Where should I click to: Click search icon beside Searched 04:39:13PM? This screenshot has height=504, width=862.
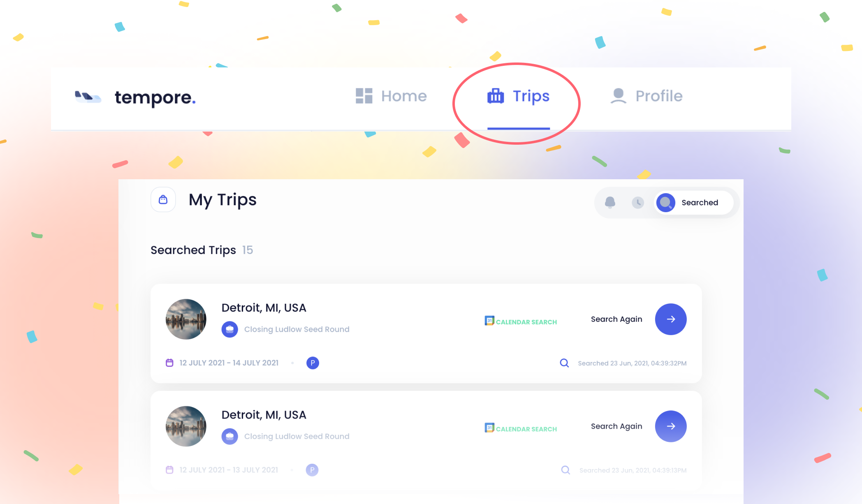[566, 470]
